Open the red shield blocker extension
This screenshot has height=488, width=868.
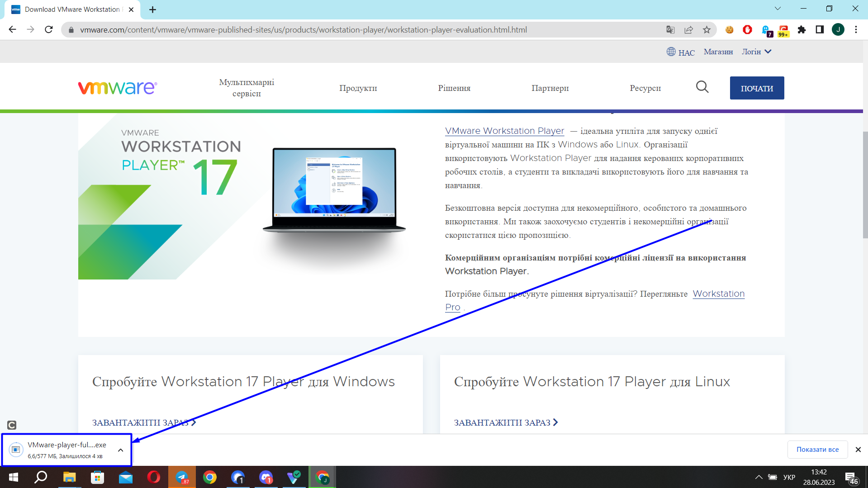[747, 30]
